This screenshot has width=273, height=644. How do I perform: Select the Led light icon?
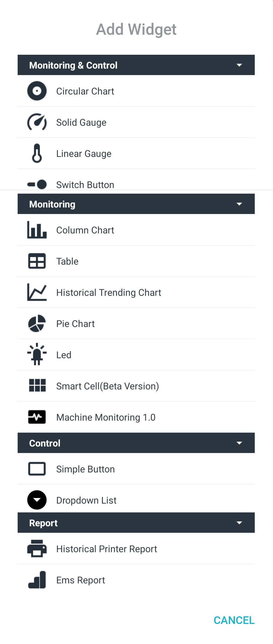[x=37, y=354]
